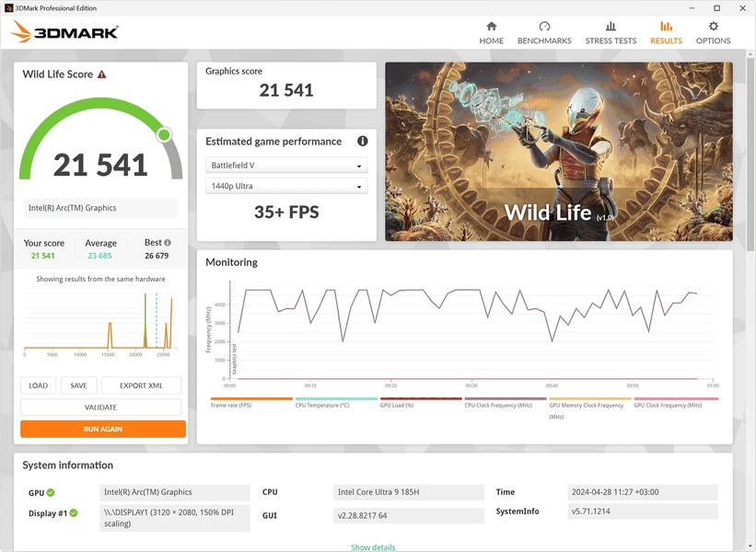Screen dimensions: 756x552
Task: Click the Validate button
Action: (100, 407)
